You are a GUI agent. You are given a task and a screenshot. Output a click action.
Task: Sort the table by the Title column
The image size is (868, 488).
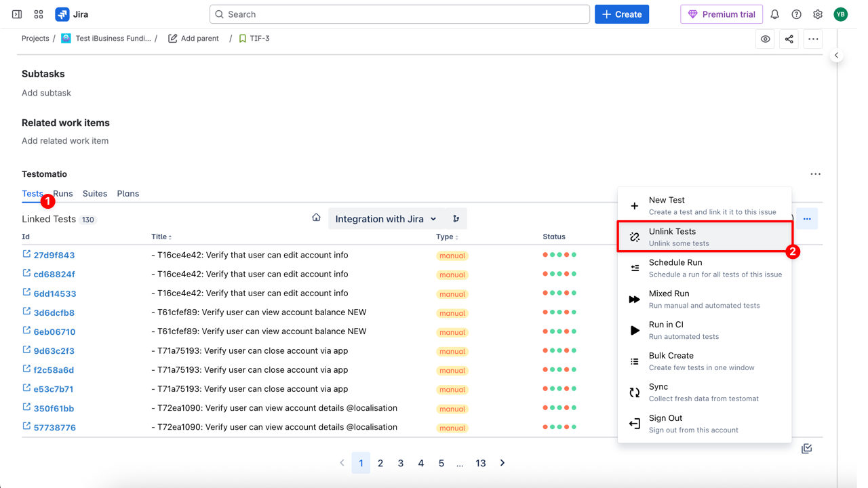click(x=161, y=237)
